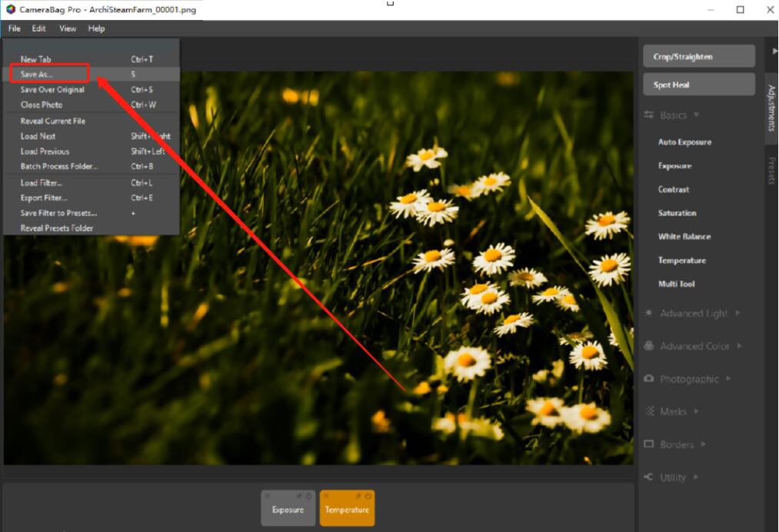This screenshot has height=532, width=779.
Task: Click the Basics section heading
Action: click(x=673, y=115)
